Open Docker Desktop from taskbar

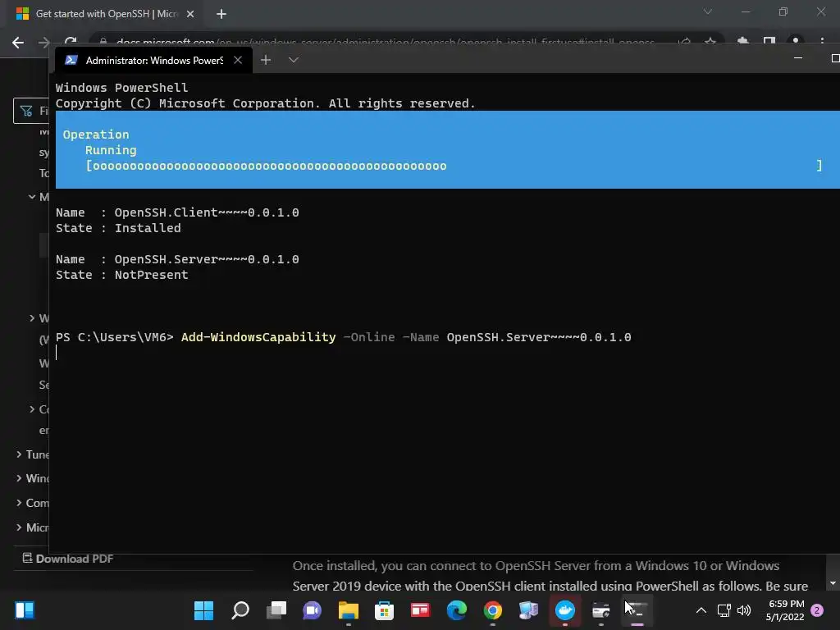pyautogui.click(x=564, y=610)
